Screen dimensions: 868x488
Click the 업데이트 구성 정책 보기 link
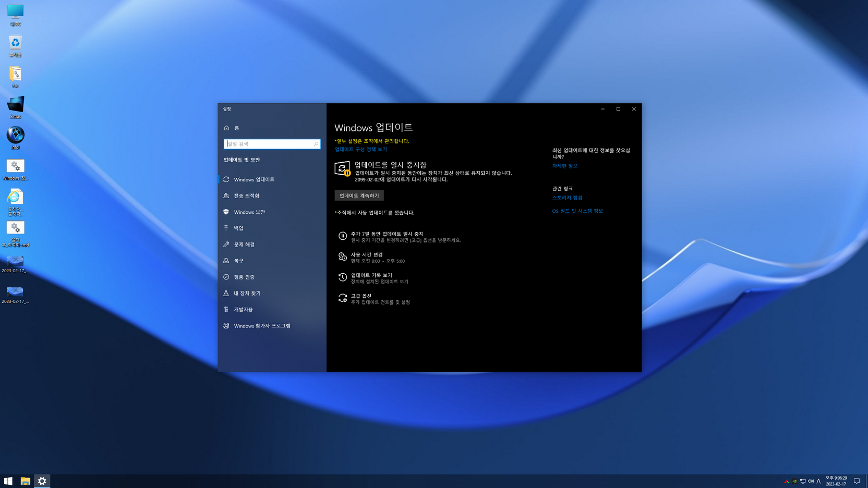pos(361,149)
